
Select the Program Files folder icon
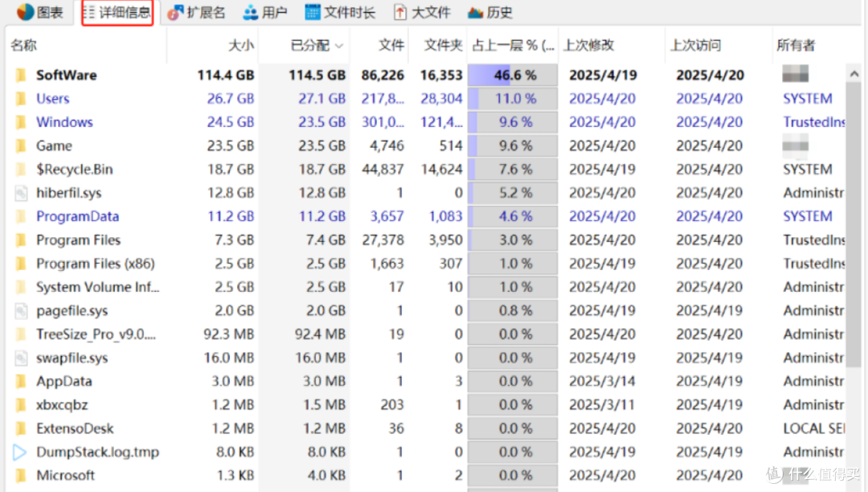click(21, 240)
